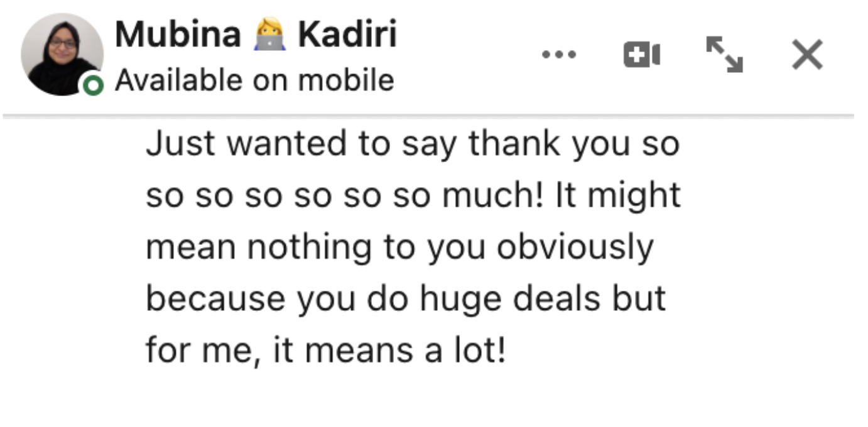Click the line "Just wanted to say thank you so"
868x427 pixels.
413,144
